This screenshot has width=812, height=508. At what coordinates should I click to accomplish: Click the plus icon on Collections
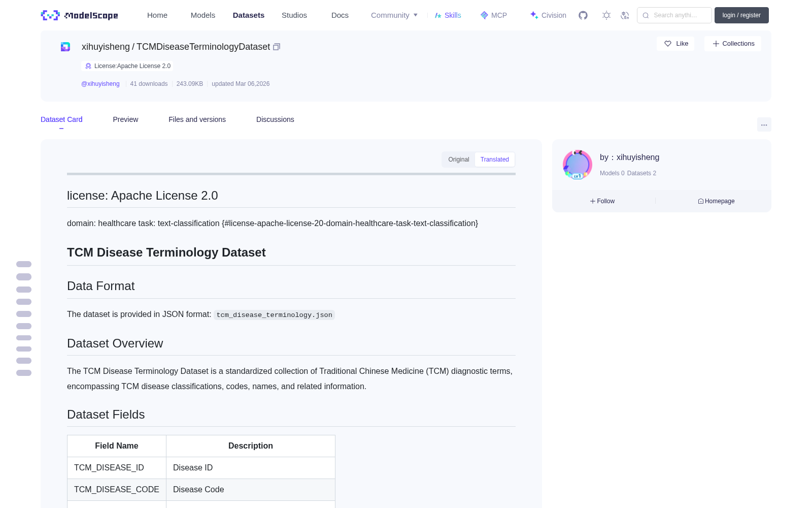coord(716,44)
